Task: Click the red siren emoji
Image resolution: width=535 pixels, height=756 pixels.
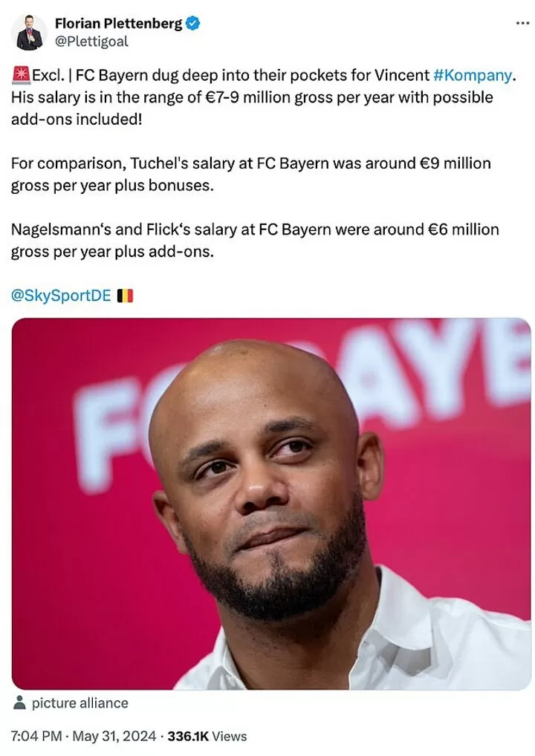Action: pos(20,75)
